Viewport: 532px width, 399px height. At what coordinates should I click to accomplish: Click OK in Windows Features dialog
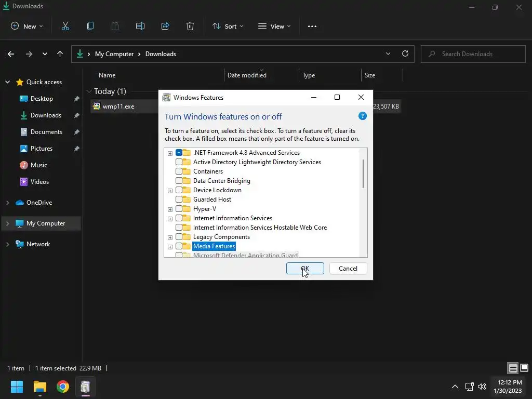pyautogui.click(x=305, y=269)
